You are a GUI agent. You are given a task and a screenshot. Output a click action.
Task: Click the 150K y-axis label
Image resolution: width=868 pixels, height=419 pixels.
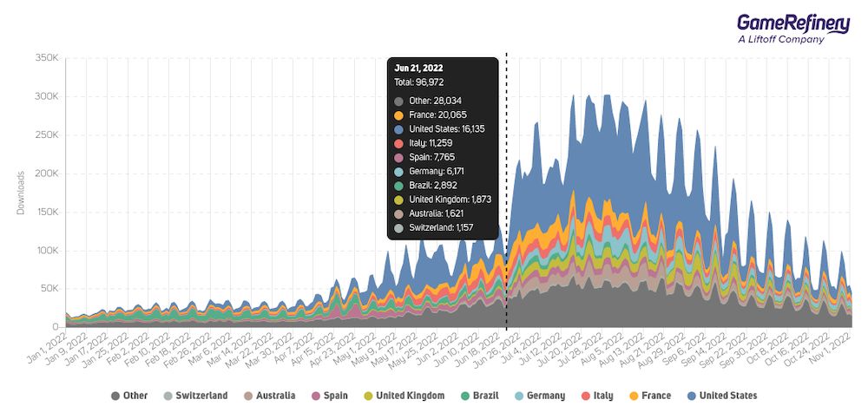pos(47,212)
